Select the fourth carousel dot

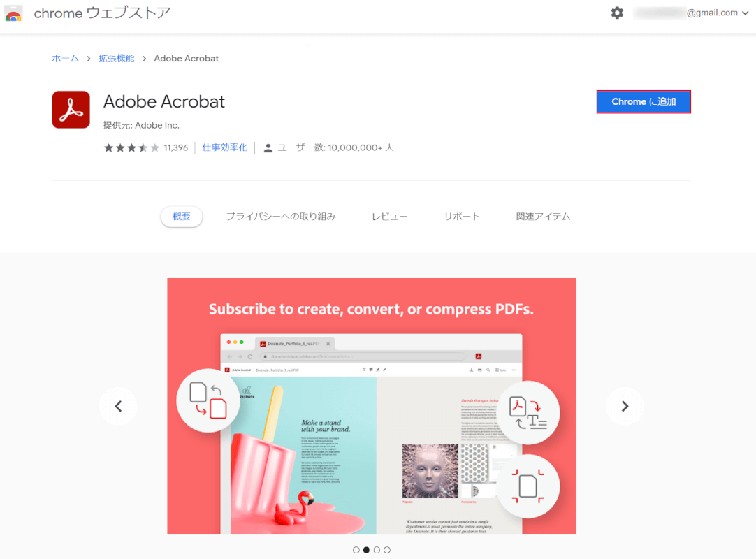click(x=387, y=550)
